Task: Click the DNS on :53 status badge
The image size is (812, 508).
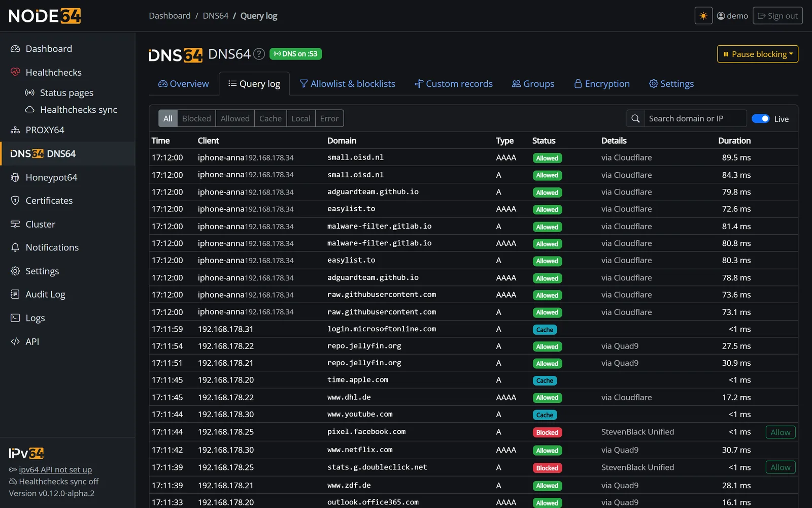Action: (295, 54)
